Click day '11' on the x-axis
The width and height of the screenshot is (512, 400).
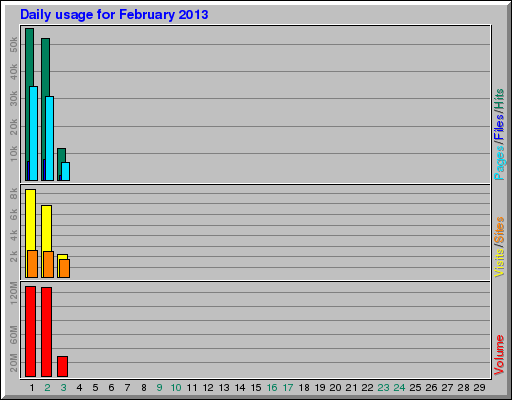[192, 388]
